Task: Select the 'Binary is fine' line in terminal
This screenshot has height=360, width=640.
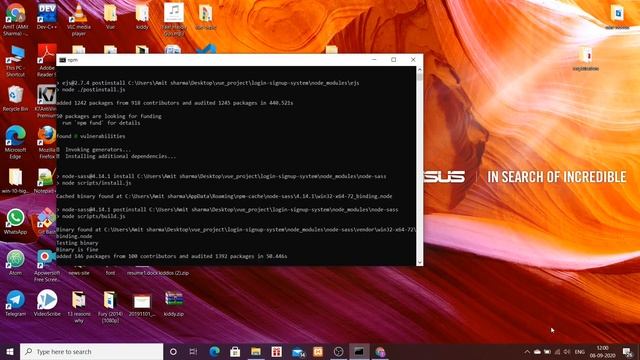Action: (77, 249)
